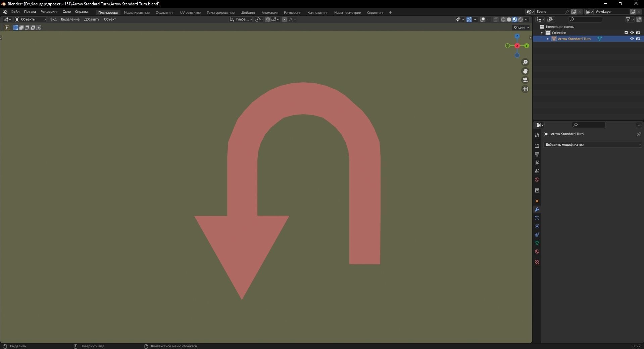644x349 pixels.
Task: Open the Collection properties tab
Action: pyautogui.click(x=537, y=190)
